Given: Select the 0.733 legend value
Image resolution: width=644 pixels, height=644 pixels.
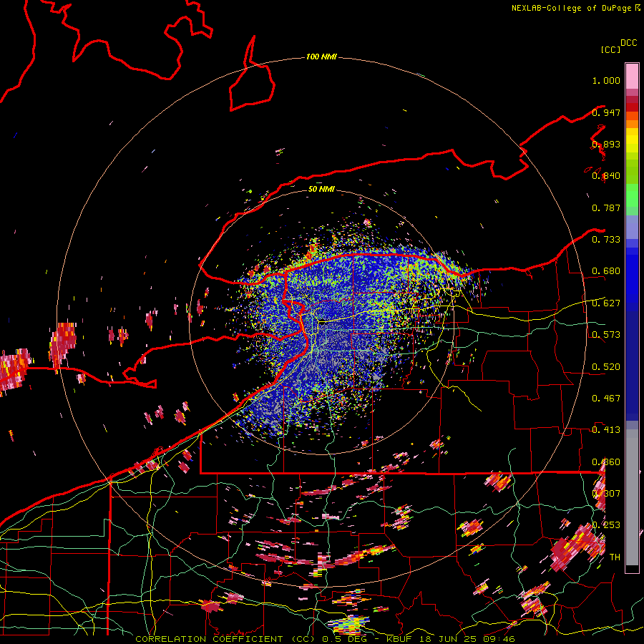Looking at the screenshot, I should coord(606,240).
